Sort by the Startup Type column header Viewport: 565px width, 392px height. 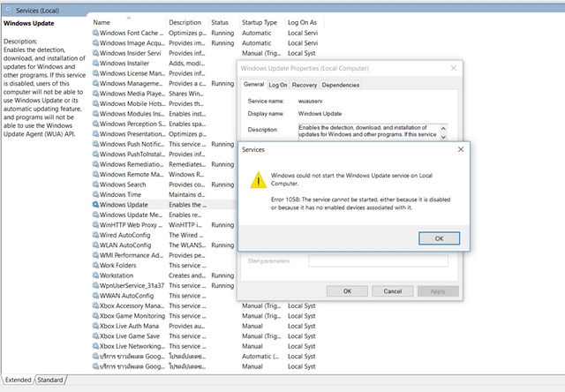pos(261,22)
